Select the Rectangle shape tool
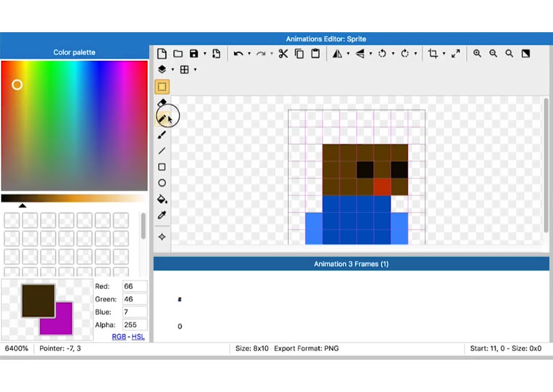Image resolution: width=553 pixels, height=392 pixels. [x=162, y=167]
